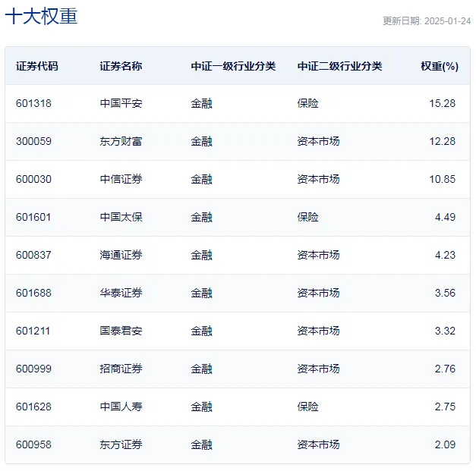Select the 中证二级行业分类 column header
The height and width of the screenshot is (471, 476).
[339, 66]
